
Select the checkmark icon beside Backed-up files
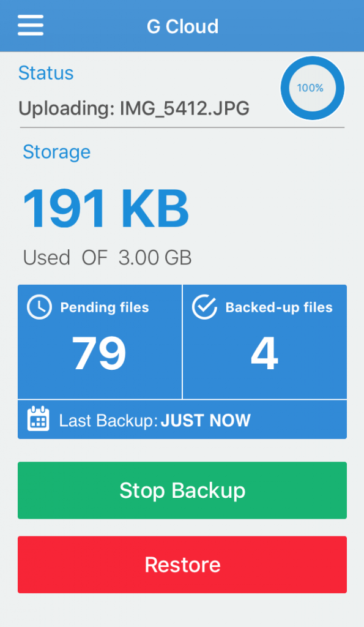[x=204, y=307]
